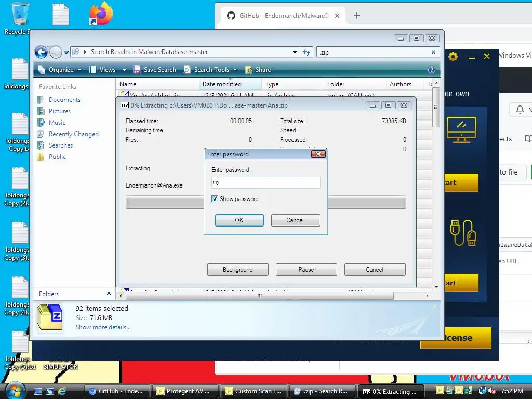532x399 pixels.
Task: Confirm password with OK button
Action: (239, 220)
